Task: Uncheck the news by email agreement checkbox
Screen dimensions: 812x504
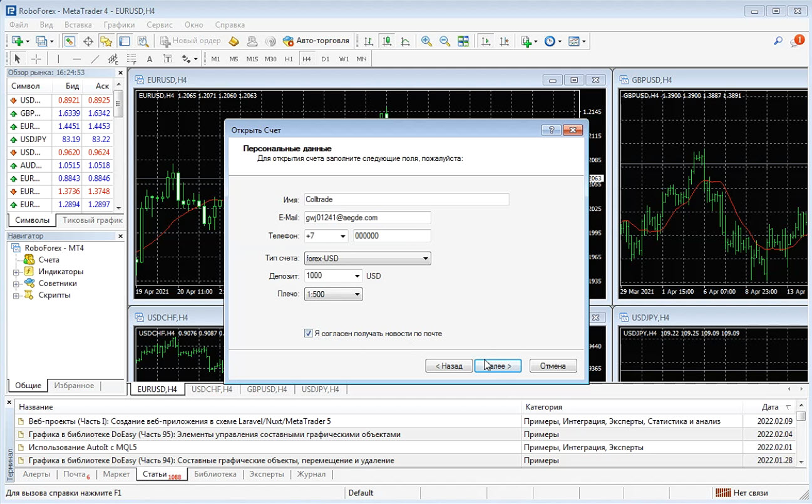Action: click(308, 334)
